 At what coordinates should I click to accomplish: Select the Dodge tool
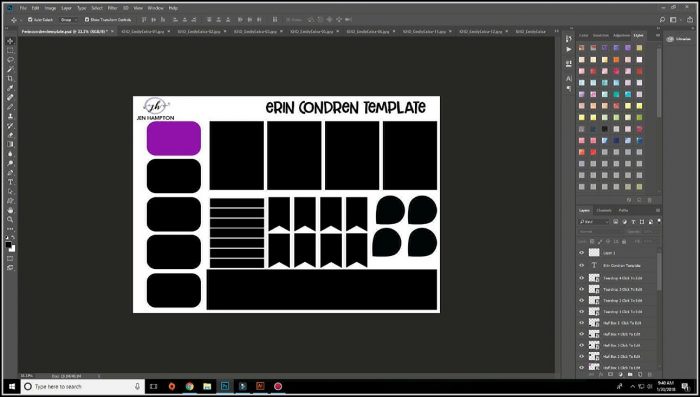click(10, 163)
